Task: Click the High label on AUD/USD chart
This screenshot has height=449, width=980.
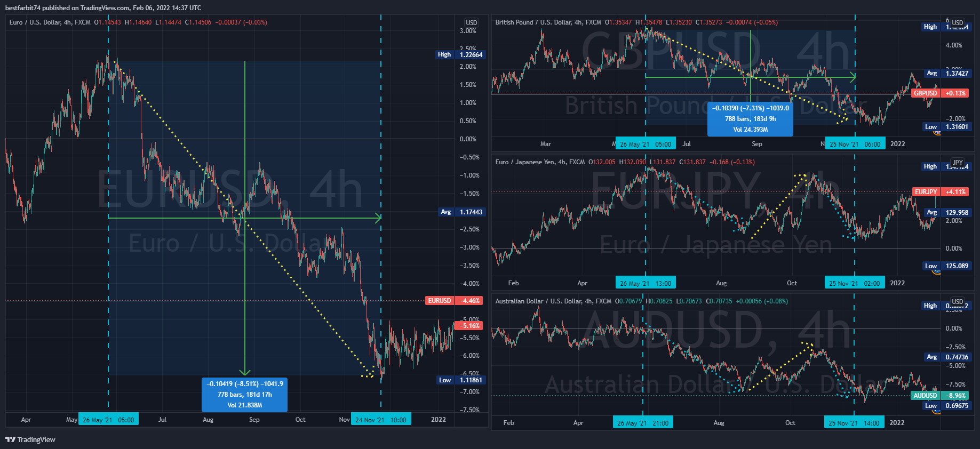Action: click(930, 306)
